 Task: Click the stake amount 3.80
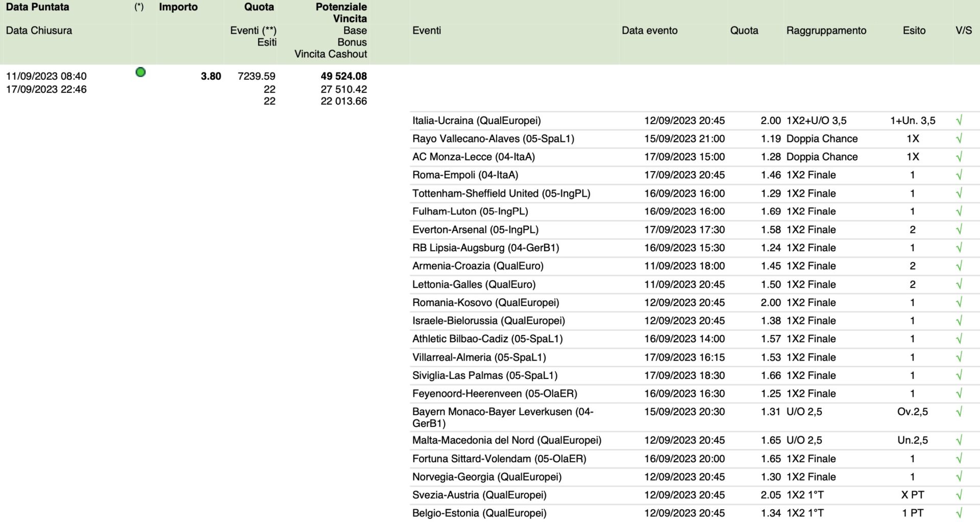coord(211,76)
